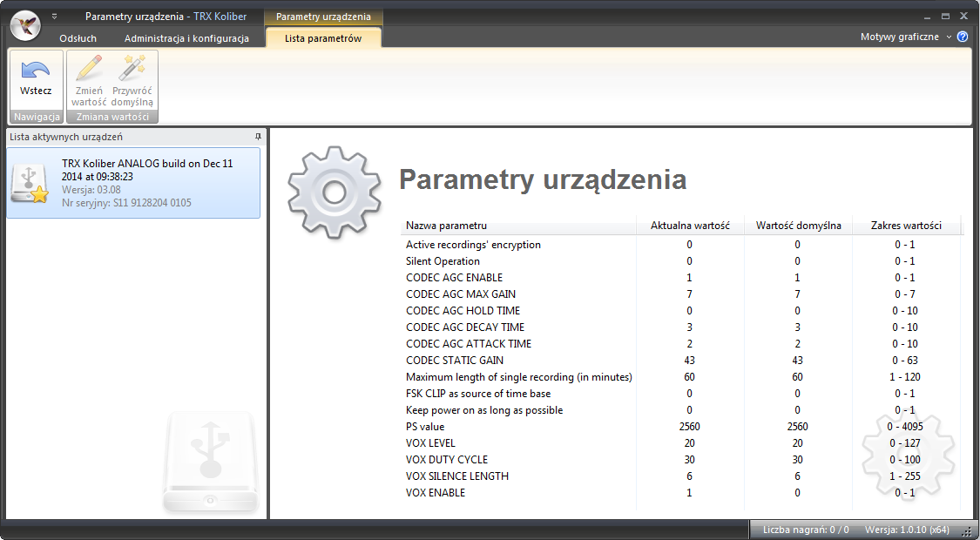Screen dimensions: 980x540
Task: Click range 1 - 120 for maximum recording length
Action: [906, 377]
